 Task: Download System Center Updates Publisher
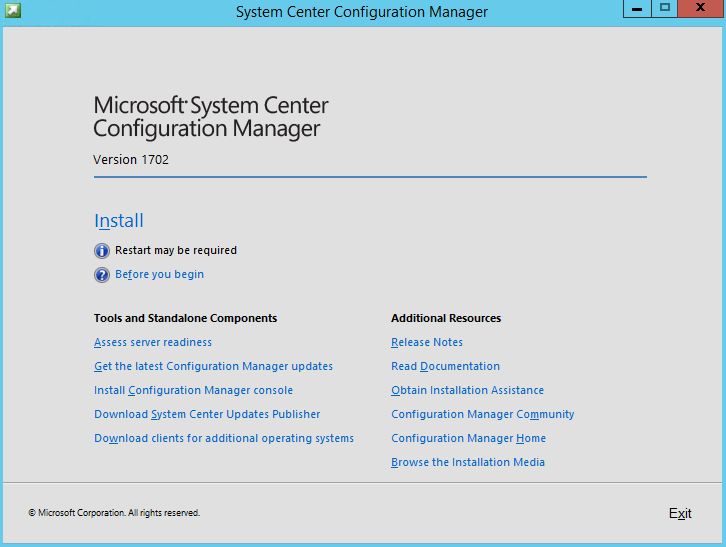pyautogui.click(x=207, y=414)
